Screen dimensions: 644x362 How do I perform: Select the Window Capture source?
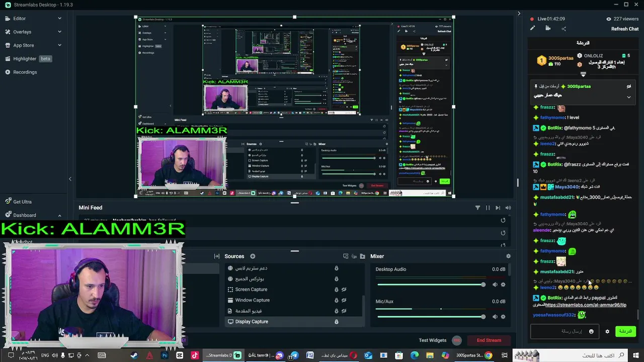[x=294, y=300]
